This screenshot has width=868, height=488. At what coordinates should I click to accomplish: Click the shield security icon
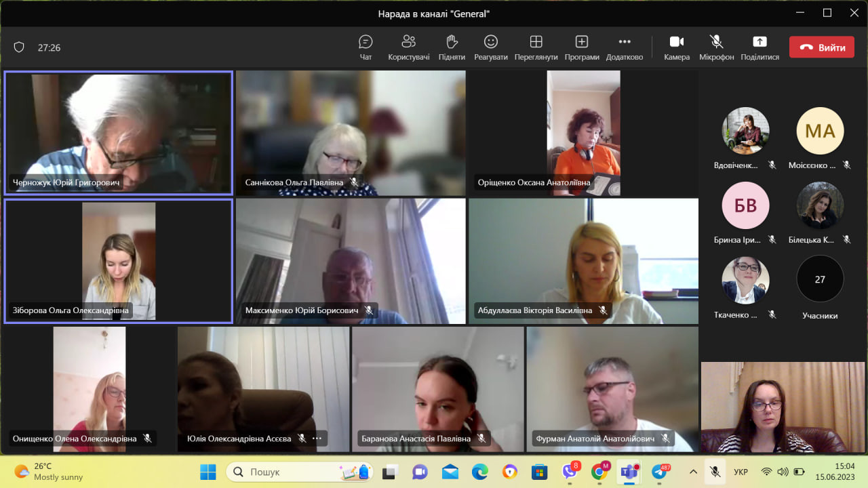[x=19, y=47]
